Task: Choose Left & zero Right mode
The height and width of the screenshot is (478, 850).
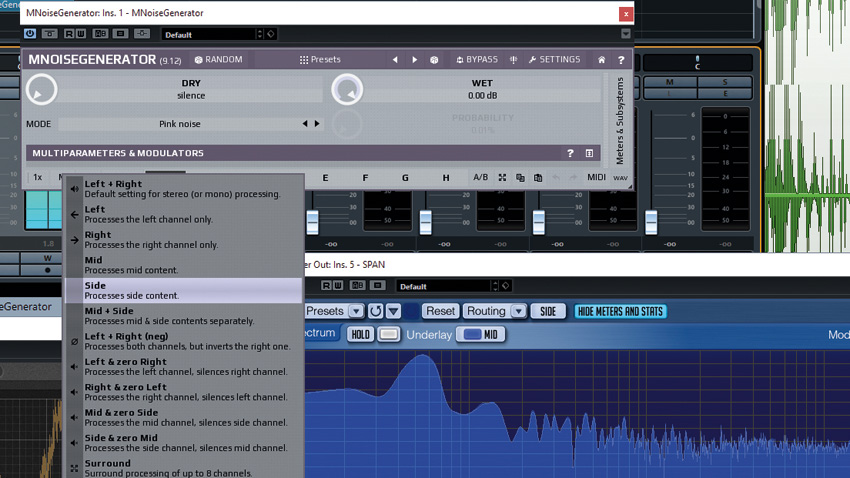Action: point(184,367)
